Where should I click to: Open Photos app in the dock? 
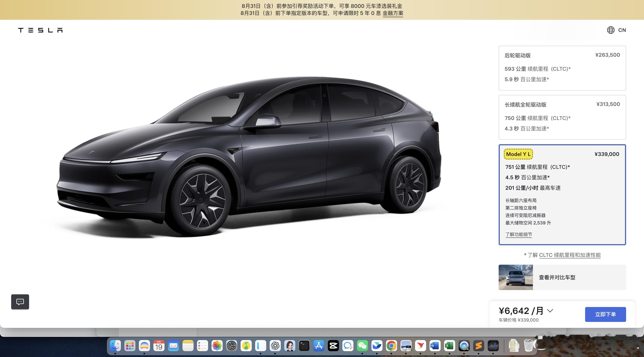point(217,346)
